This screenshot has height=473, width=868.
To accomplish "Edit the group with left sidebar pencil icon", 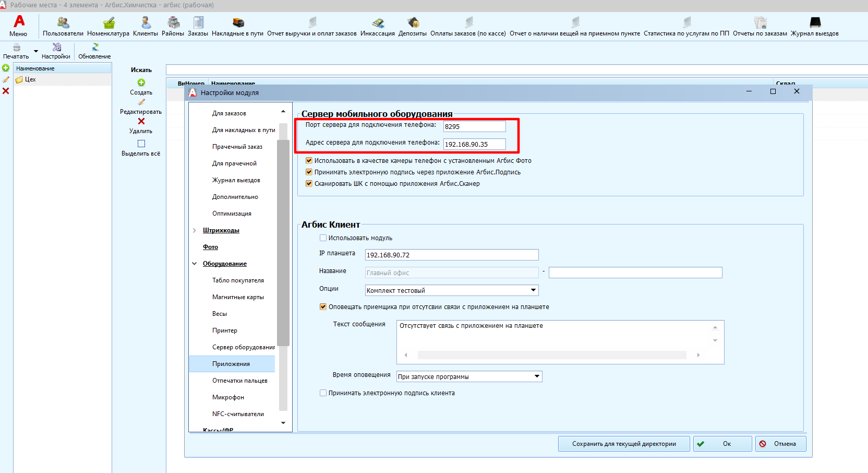I will pyautogui.click(x=6, y=79).
